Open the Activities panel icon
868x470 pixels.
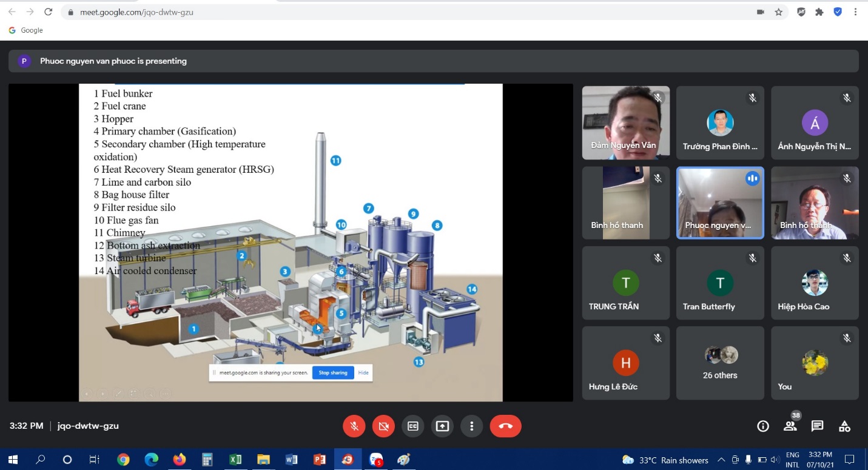844,426
